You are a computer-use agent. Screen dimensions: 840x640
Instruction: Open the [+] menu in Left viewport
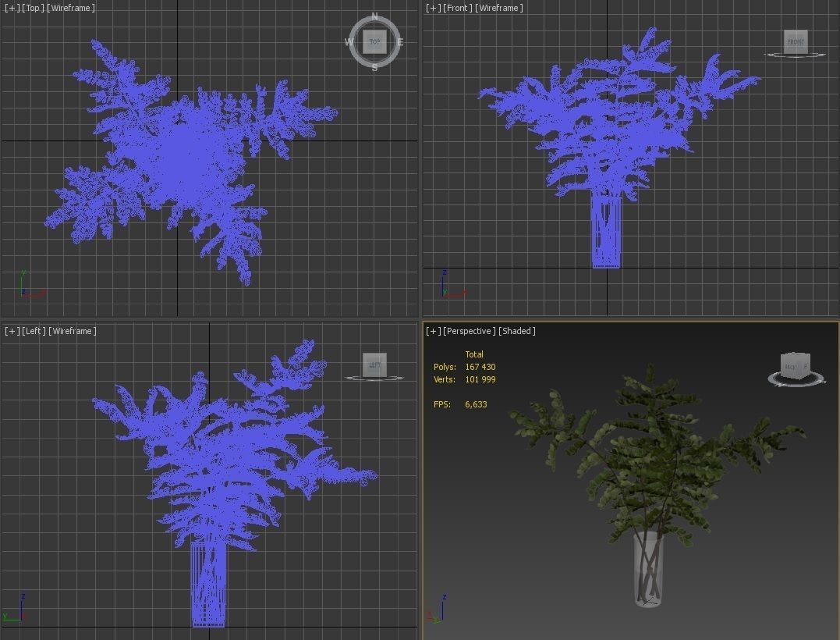click(x=11, y=331)
